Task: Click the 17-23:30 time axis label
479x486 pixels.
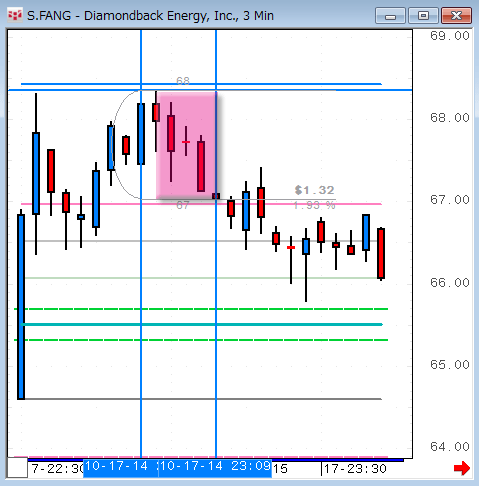Action: coord(355,469)
